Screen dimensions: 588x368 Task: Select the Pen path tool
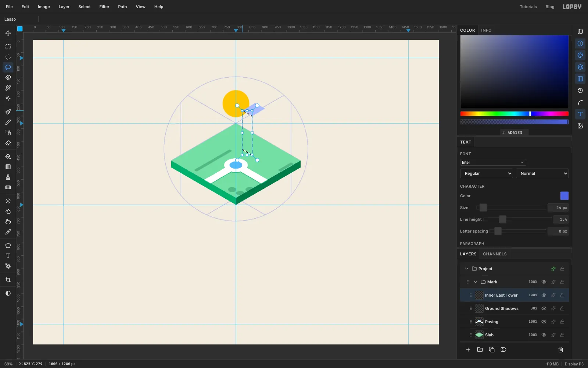click(x=8, y=266)
